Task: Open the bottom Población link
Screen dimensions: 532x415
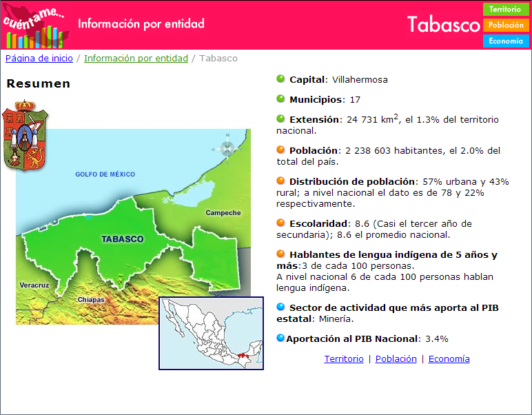Action: (396, 359)
